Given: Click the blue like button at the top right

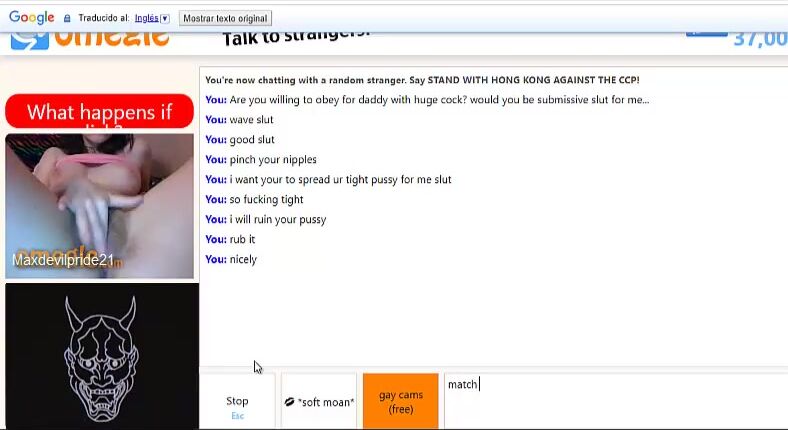Looking at the screenshot, I should (707, 34).
